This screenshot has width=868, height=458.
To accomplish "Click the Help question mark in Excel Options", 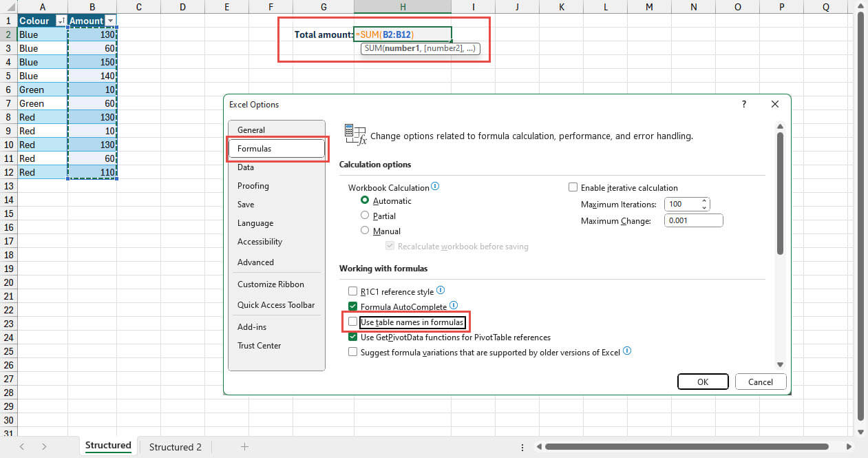I will 743,104.
